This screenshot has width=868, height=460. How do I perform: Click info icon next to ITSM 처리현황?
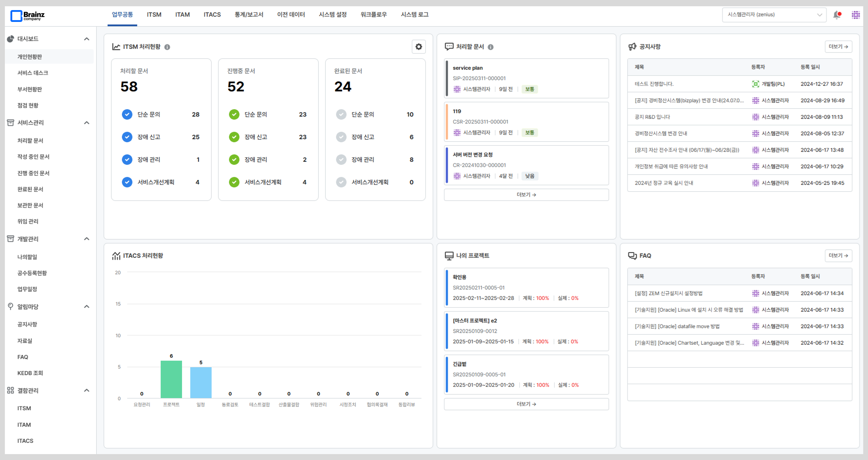point(167,47)
